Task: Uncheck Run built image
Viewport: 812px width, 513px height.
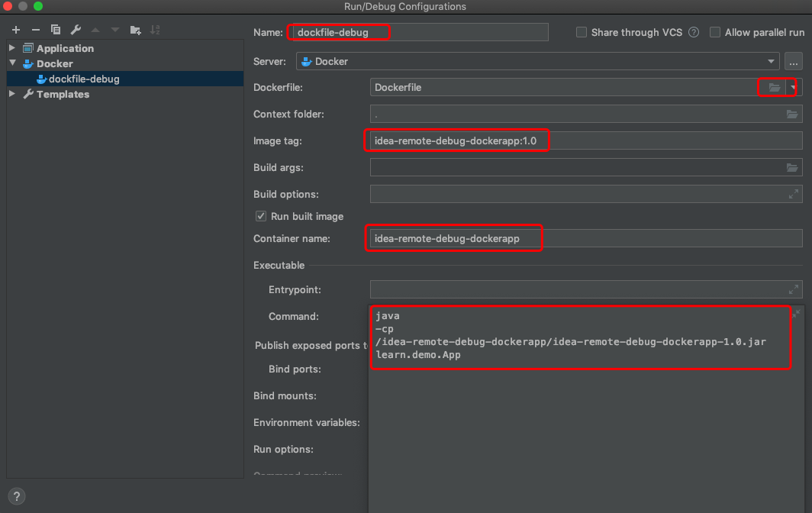Action: tap(261, 216)
